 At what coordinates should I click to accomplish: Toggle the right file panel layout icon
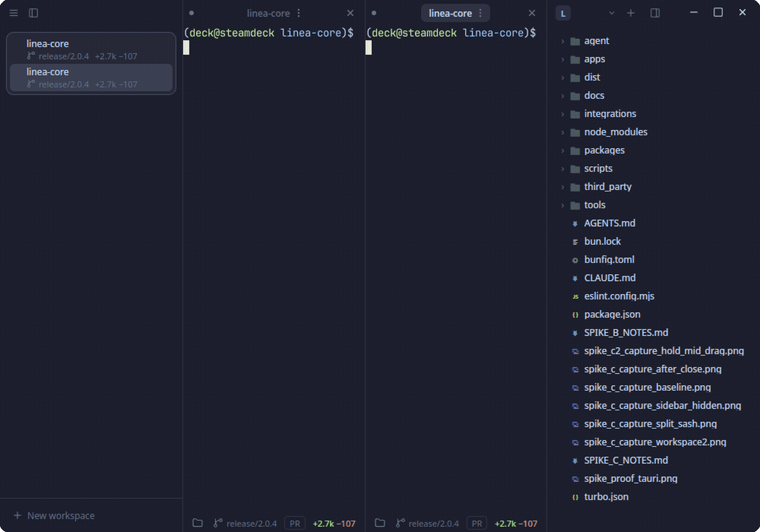pyautogui.click(x=655, y=13)
